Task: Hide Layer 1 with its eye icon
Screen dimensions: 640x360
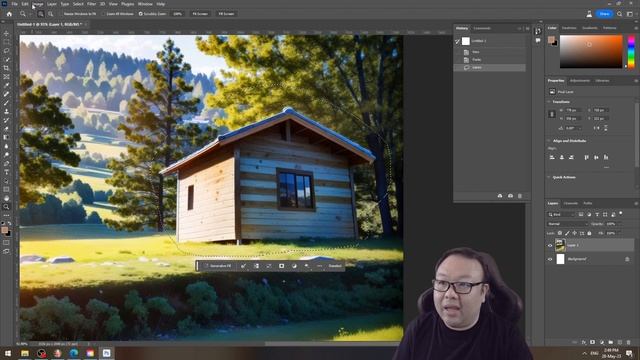Action: (550, 246)
